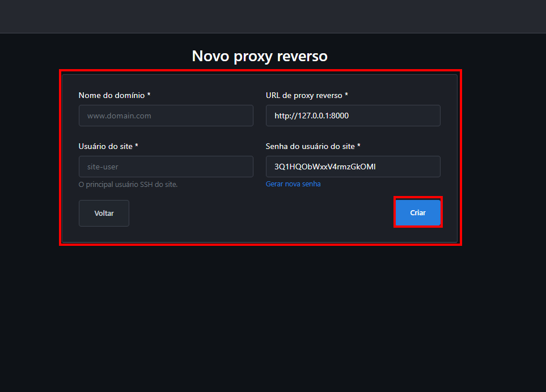Click the SSH helper text under Usuário
Image resolution: width=546 pixels, height=392 pixels.
(128, 184)
